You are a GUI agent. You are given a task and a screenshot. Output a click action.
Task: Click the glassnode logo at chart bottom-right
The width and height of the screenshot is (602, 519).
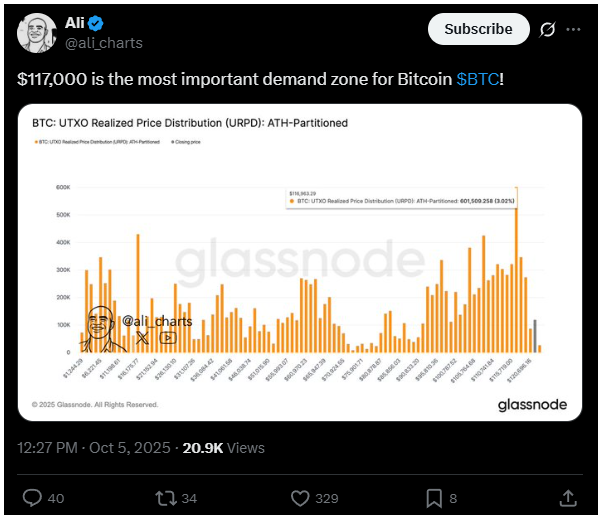click(531, 404)
